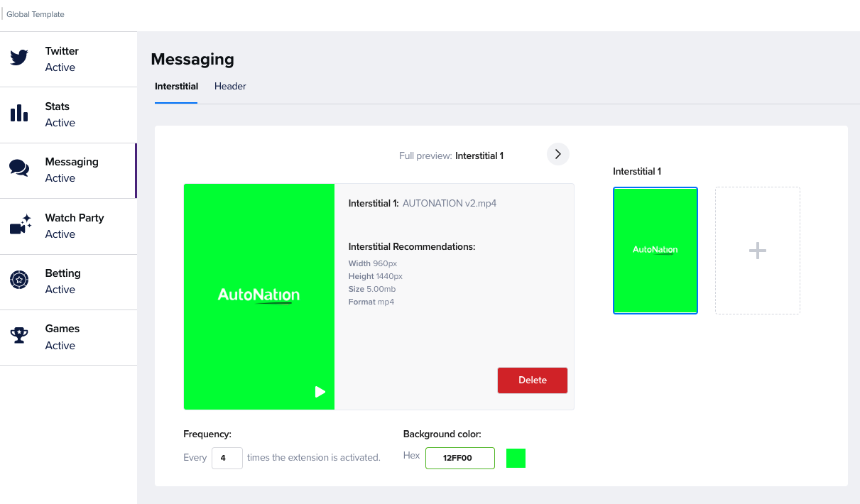Click the large AutoNation video preview
This screenshot has height=504, width=860.
[259, 297]
